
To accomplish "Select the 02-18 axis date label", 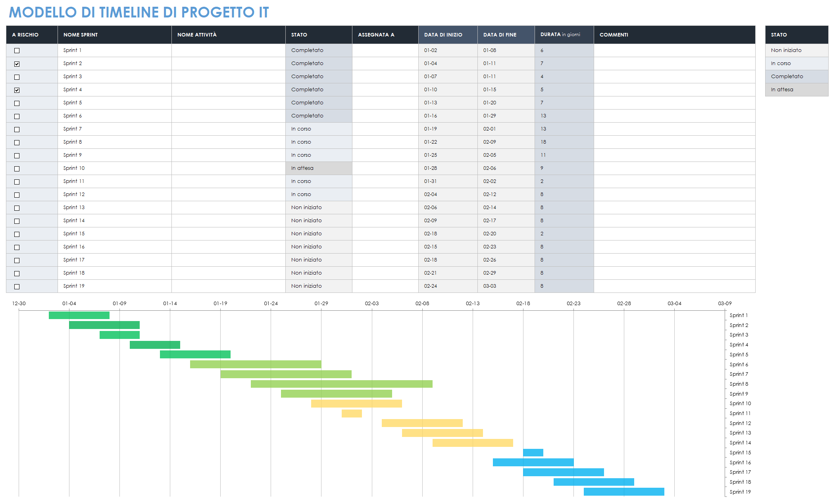I will coord(523,304).
